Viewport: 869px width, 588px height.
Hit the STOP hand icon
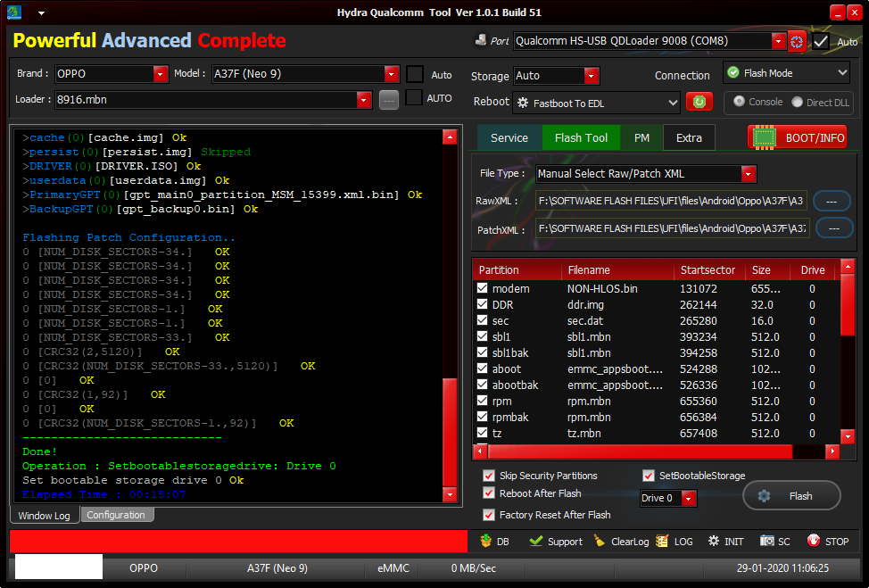click(813, 541)
